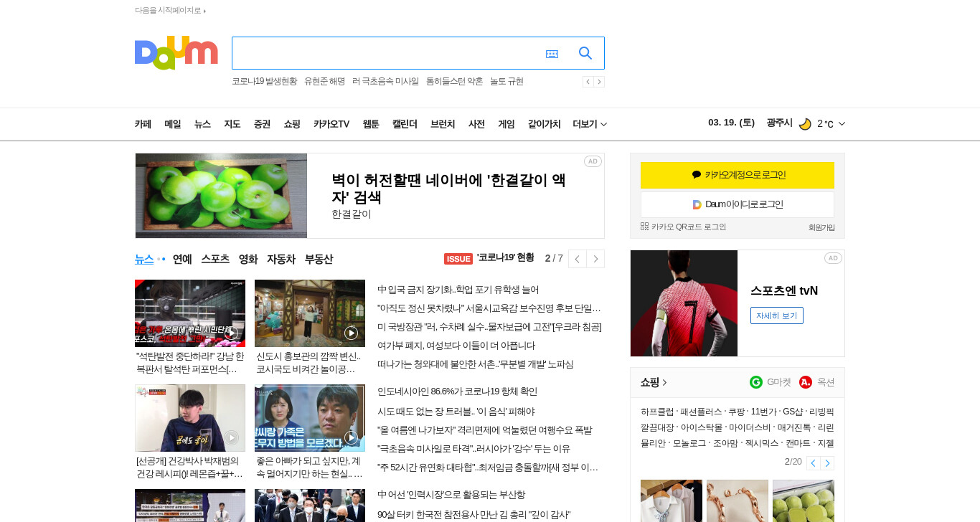Click the 코로나19 발생현황 keyword
Viewport: 980px width, 522px height.
tap(264, 82)
